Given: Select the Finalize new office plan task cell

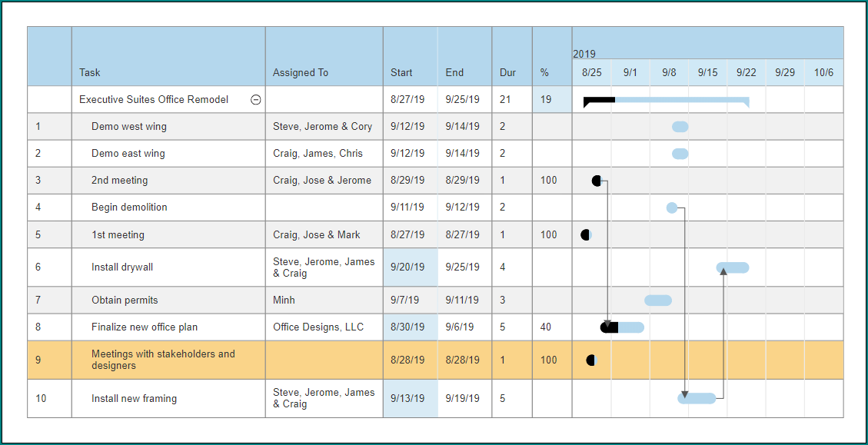Looking at the screenshot, I should 168,327.
